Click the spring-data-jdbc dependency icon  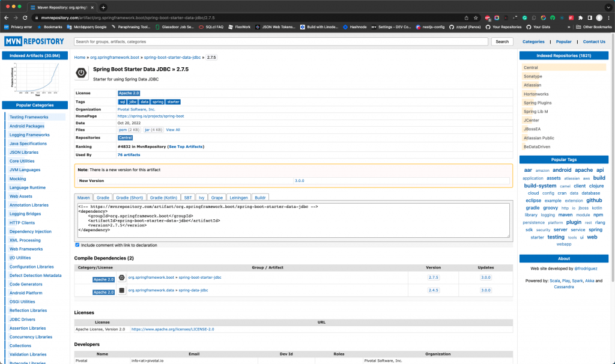tap(121, 291)
